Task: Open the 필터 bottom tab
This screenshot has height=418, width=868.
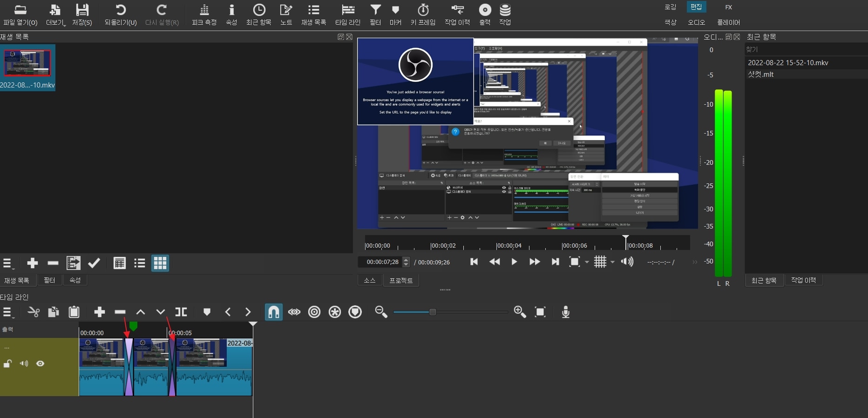Action: 49,280
